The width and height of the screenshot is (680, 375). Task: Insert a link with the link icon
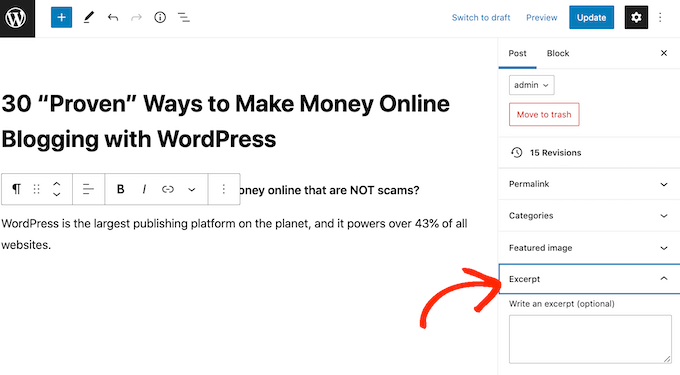168,189
